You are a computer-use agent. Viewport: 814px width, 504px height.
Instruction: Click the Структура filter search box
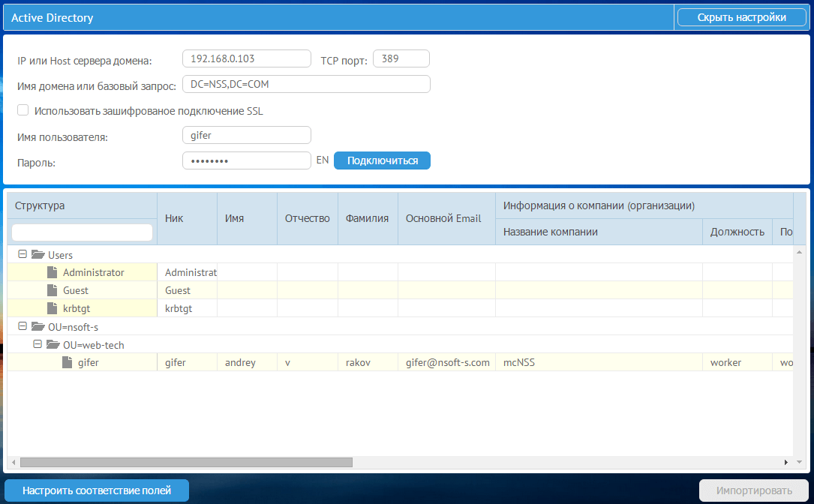(83, 232)
